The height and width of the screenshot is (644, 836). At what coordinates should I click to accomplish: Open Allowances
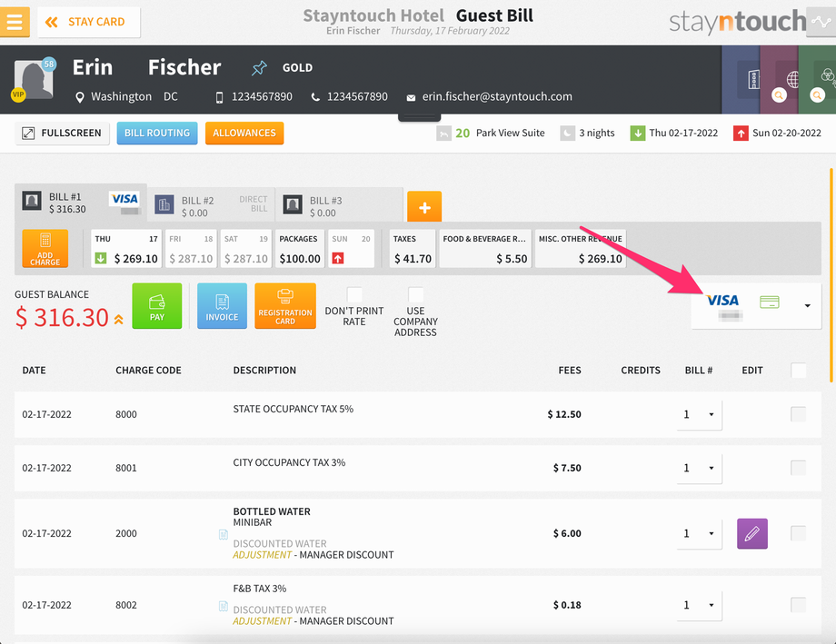click(x=244, y=134)
